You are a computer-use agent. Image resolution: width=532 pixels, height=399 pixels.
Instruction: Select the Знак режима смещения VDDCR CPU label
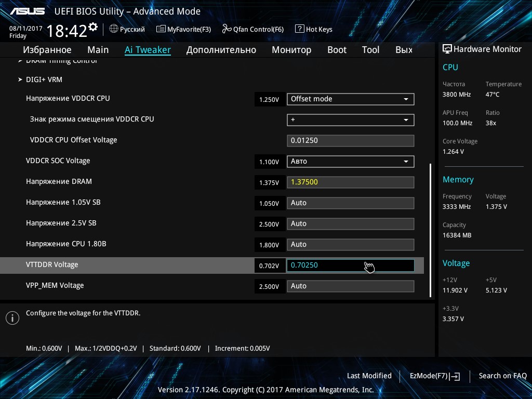tap(92, 119)
